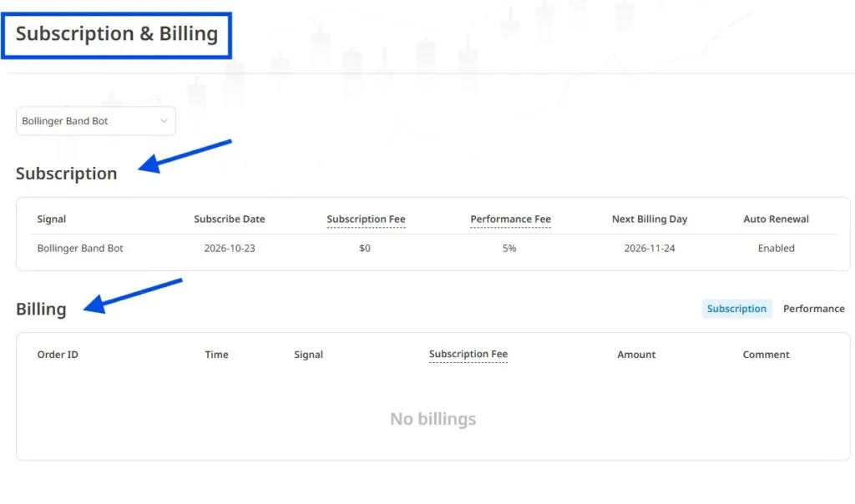Image resolution: width=855 pixels, height=504 pixels.
Task: Click the Comment column header
Action: pyautogui.click(x=766, y=355)
